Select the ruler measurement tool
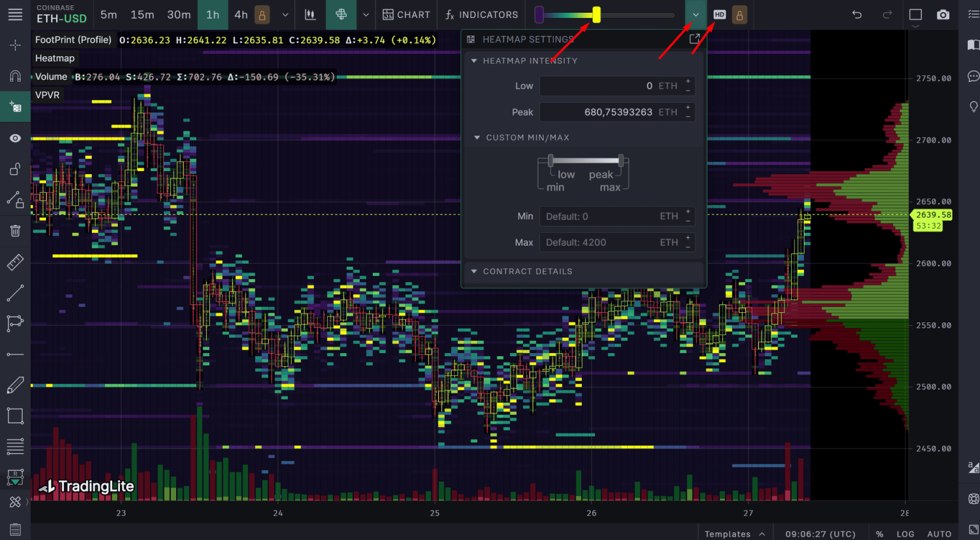The height and width of the screenshot is (540, 980). (x=15, y=262)
